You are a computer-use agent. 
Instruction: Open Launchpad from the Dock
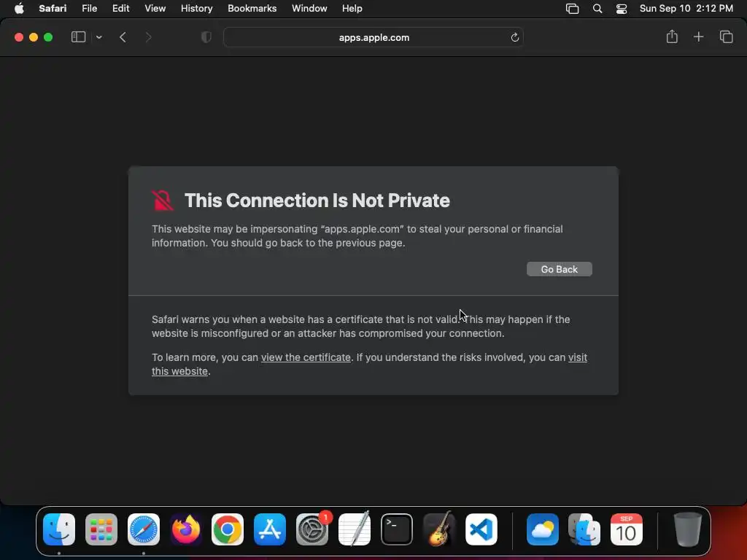click(x=101, y=529)
